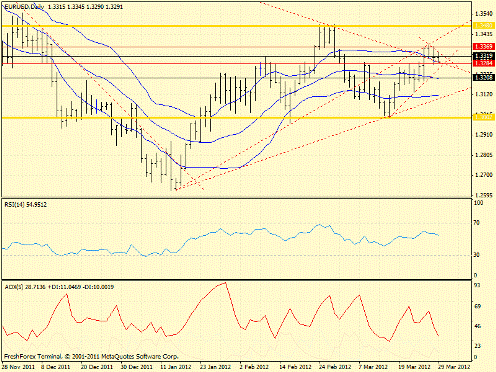Click the 1.3120 price scale value
The height and width of the screenshot is (372, 496).
pos(484,95)
